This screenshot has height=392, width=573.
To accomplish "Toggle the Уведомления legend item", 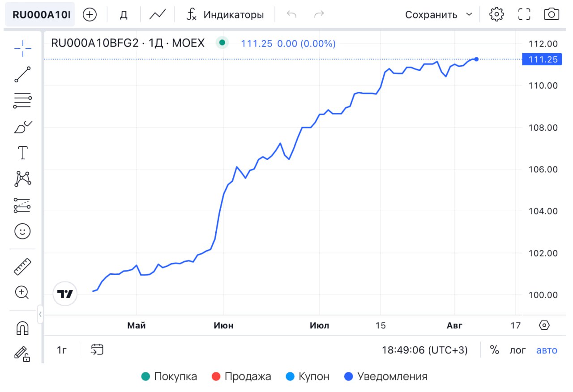I will pos(386,376).
